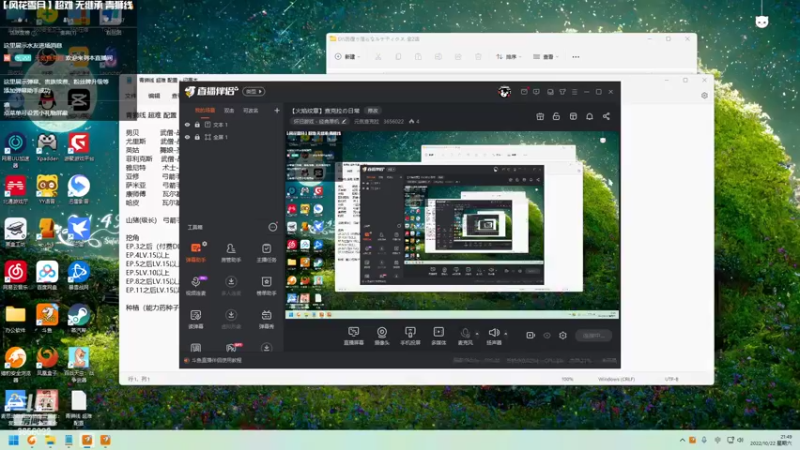Open the user avatar in title bar
800x450 pixels.
[x=505, y=92]
